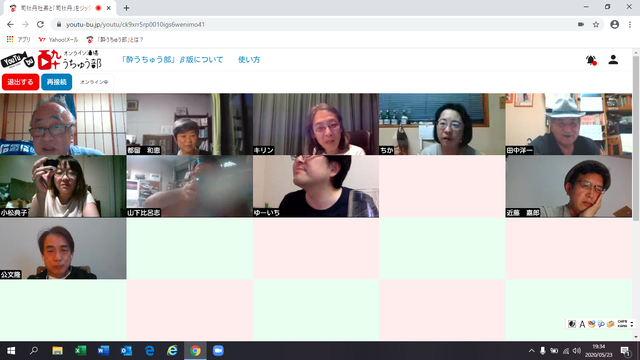
Task: Open the notification bell with red dot
Action: click(x=591, y=60)
